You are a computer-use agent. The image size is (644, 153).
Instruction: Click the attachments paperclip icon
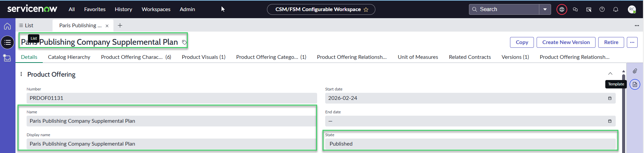(635, 71)
